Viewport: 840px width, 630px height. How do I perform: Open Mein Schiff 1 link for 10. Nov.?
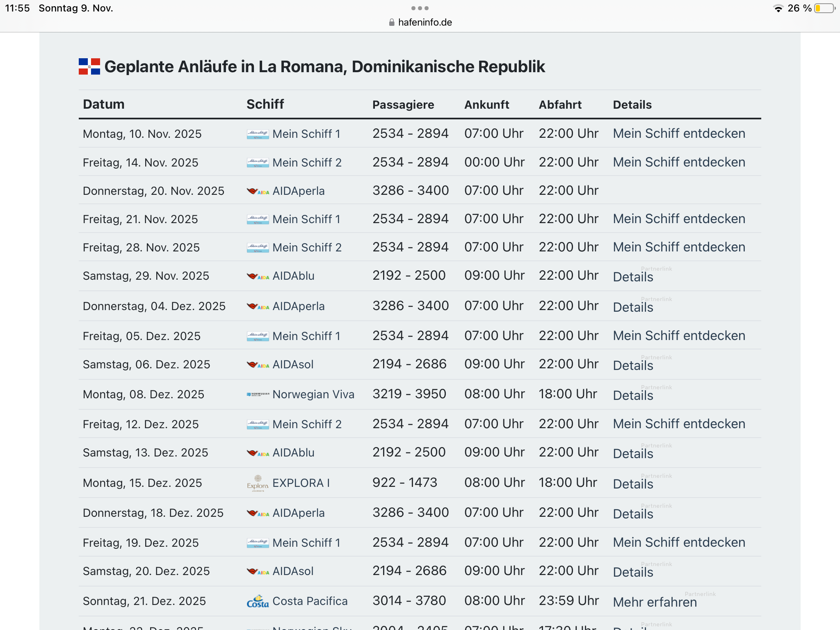[306, 134]
